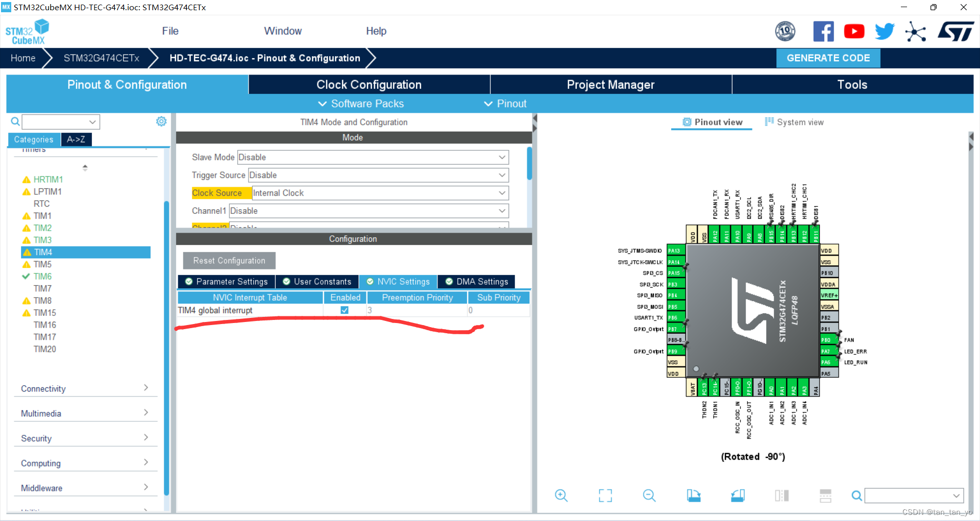The width and height of the screenshot is (980, 521).
Task: Open the ST YouTube channel icon
Action: [854, 32]
